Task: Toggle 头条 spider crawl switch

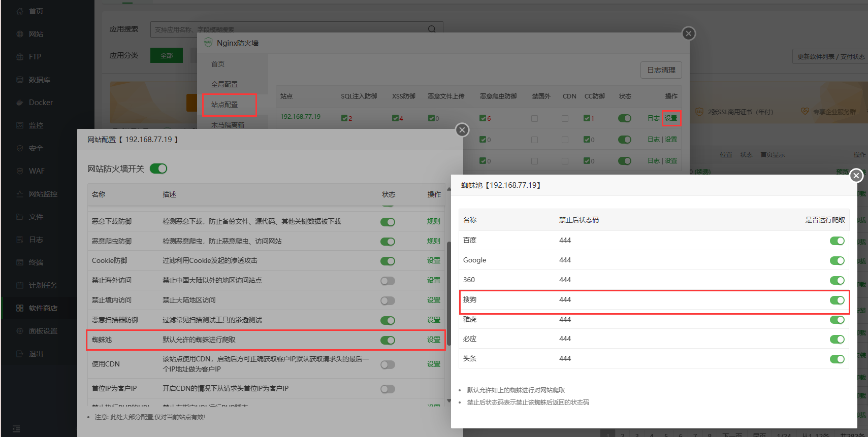Action: (837, 359)
